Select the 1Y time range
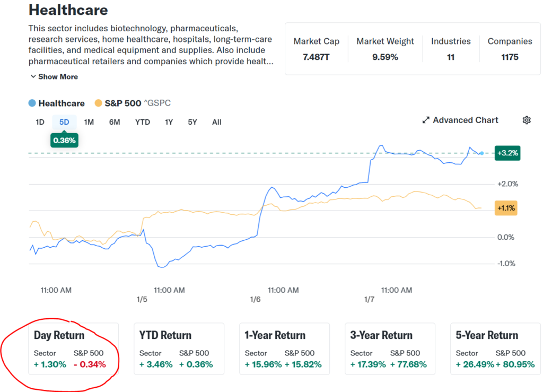The width and height of the screenshot is (543, 392). [x=169, y=122]
